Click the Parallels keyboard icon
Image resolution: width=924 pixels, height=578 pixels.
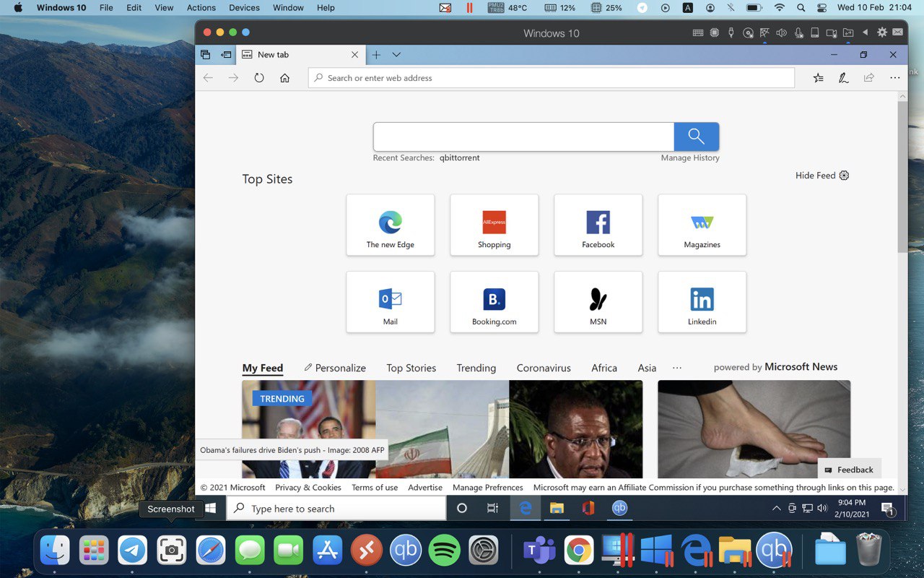(x=698, y=33)
